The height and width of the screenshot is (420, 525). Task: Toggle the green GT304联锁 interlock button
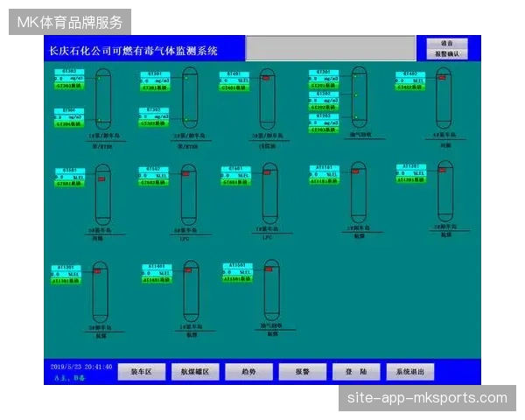pos(69,124)
